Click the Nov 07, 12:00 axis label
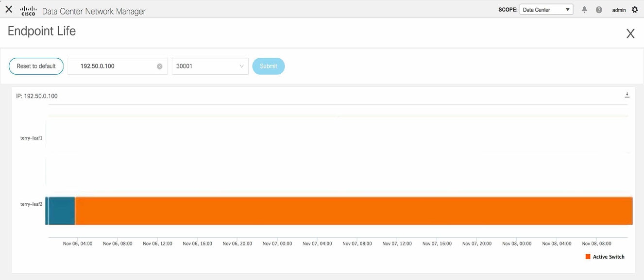 [397, 244]
